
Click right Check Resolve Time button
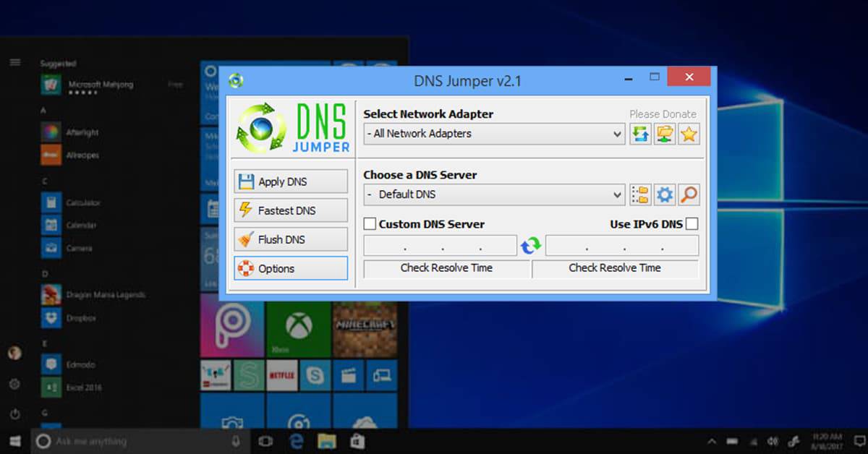pyautogui.click(x=615, y=268)
